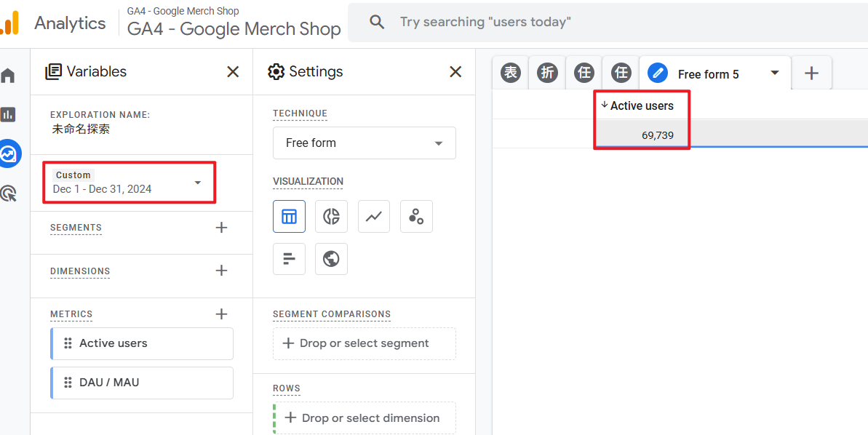
Task: Open the Technique Free form dropdown
Action: [x=365, y=143]
